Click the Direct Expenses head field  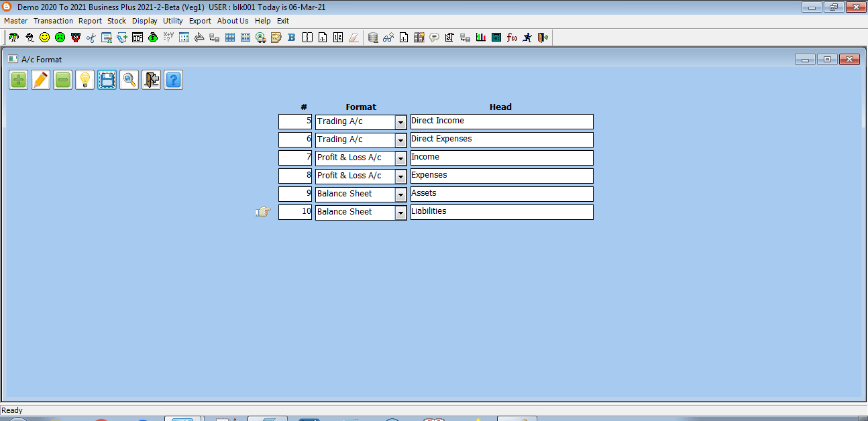[x=501, y=139]
